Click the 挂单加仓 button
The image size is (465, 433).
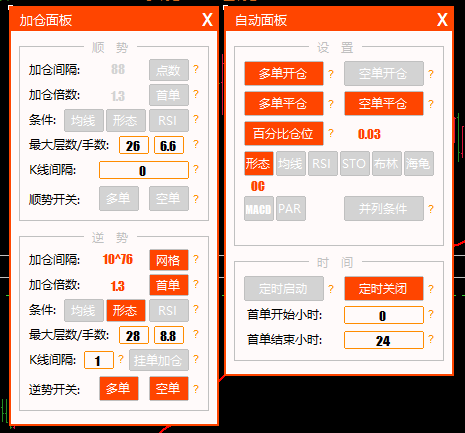click(159, 360)
